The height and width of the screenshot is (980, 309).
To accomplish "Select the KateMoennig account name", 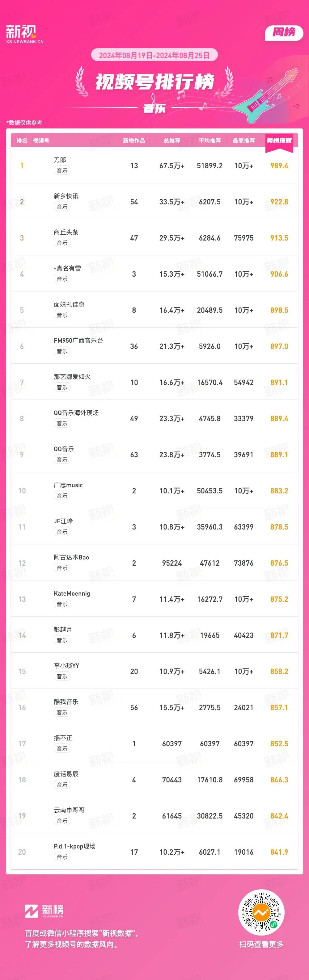I will (72, 593).
